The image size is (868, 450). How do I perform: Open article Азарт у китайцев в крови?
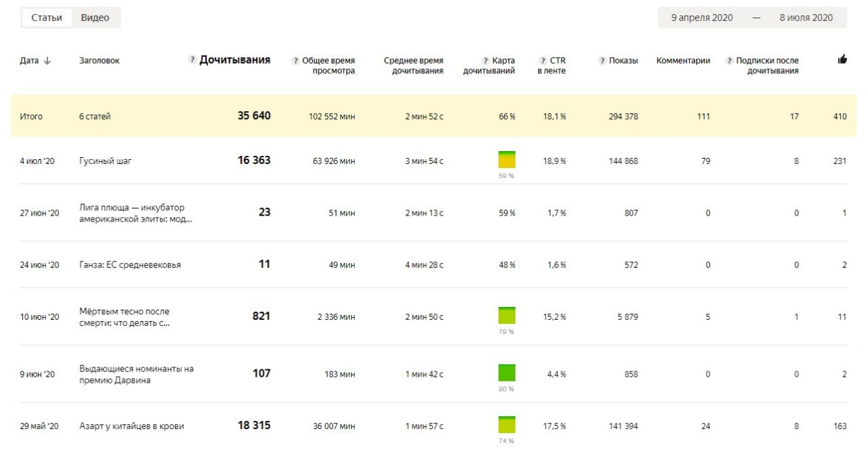132,426
